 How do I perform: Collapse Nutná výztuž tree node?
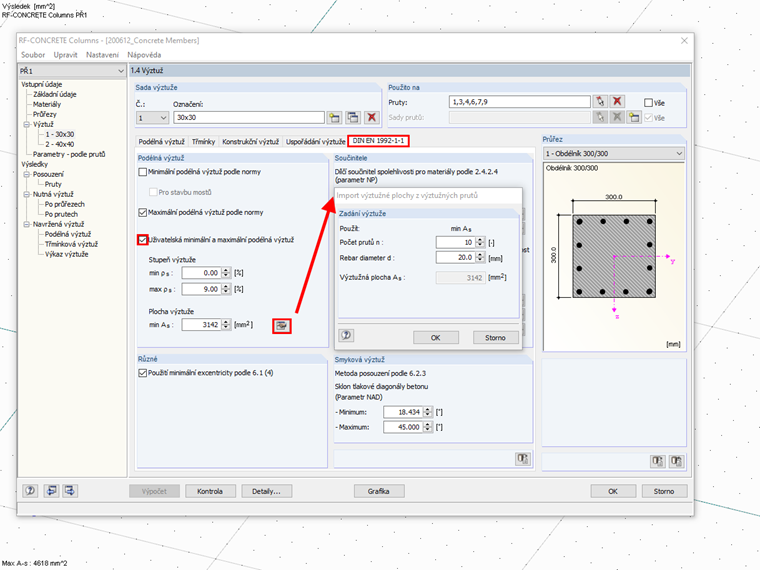click(27, 194)
